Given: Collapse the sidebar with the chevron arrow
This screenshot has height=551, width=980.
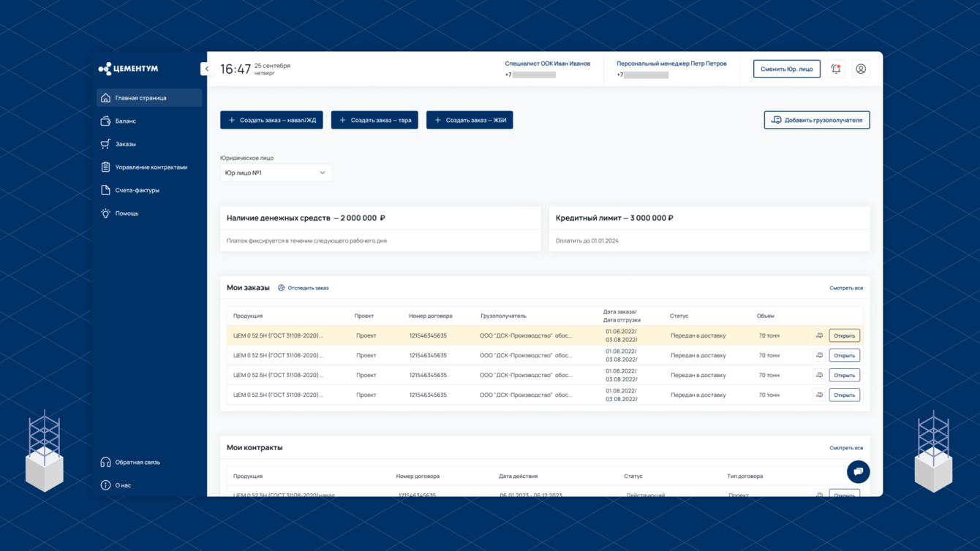Looking at the screenshot, I should [x=206, y=69].
